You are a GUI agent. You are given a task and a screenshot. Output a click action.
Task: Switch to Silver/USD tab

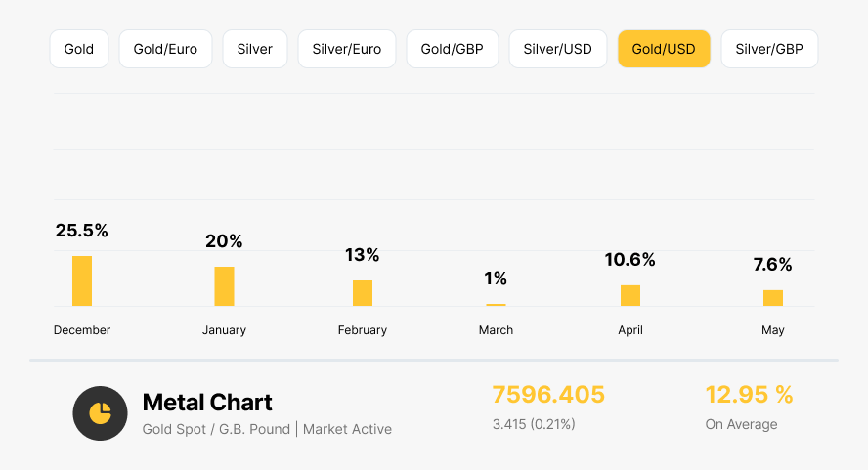(x=558, y=49)
